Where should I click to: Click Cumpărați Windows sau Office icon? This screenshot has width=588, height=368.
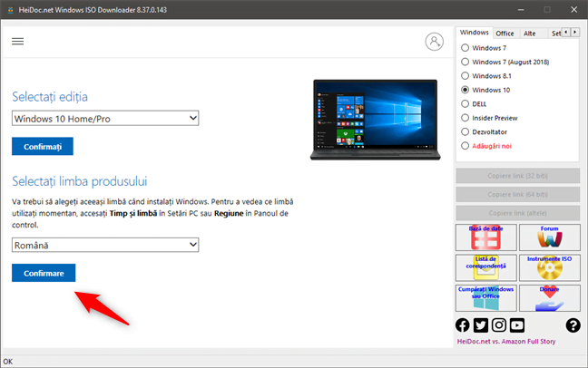pyautogui.click(x=486, y=298)
